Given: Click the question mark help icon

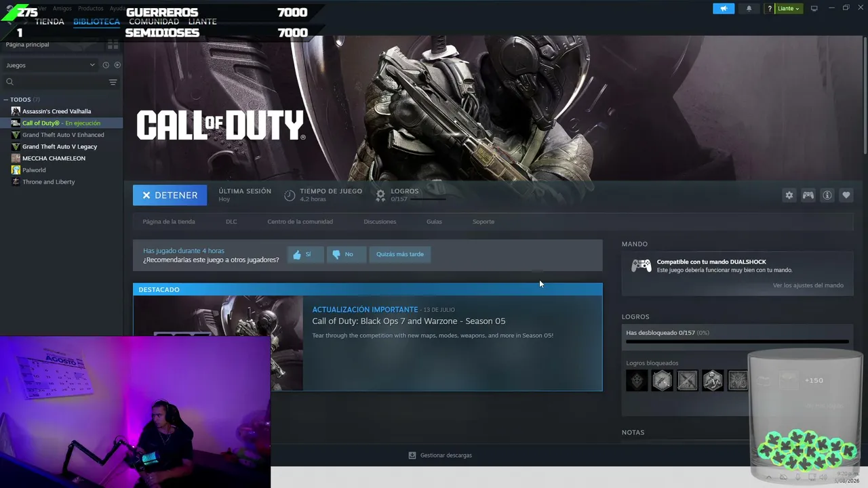Looking at the screenshot, I should point(770,9).
